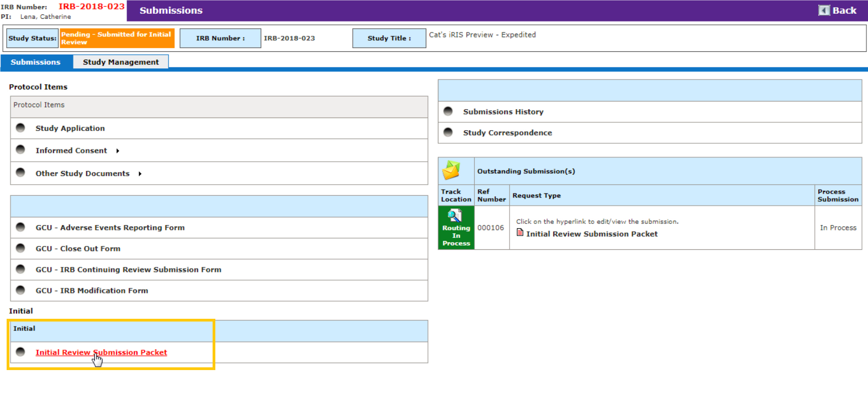Viewport: 868px width, 396px height.
Task: Open the Study Application item
Action: (x=70, y=128)
